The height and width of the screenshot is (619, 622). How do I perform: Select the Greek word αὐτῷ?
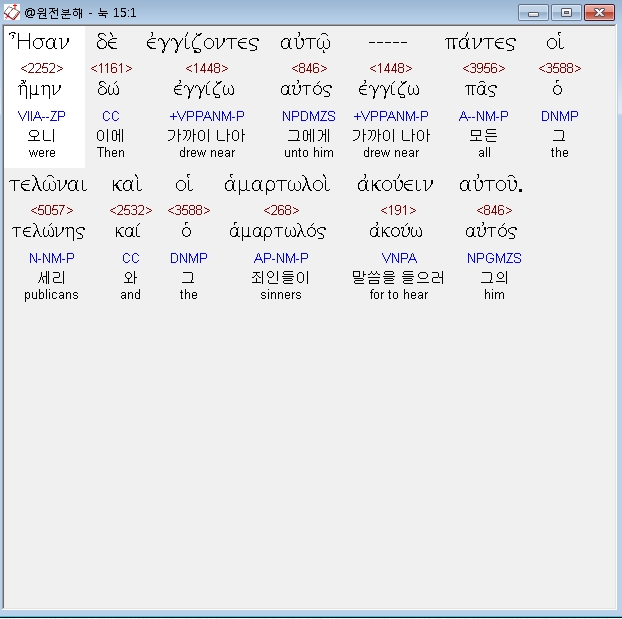(305, 42)
